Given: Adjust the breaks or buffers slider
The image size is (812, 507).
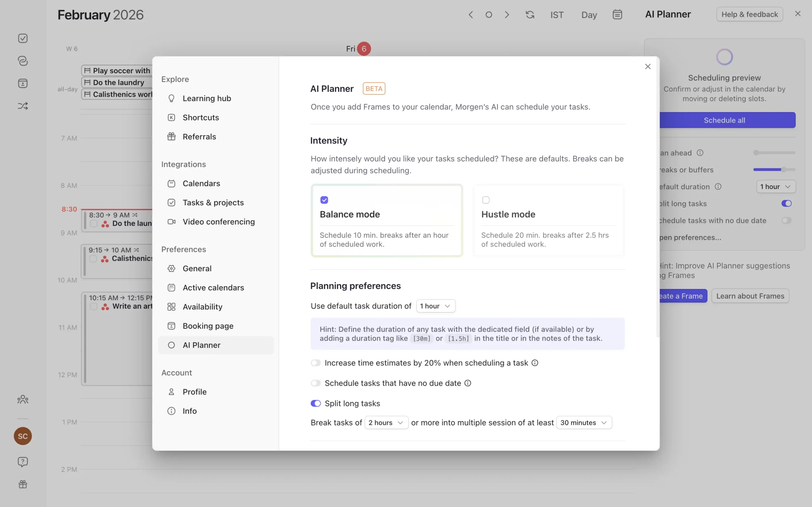Looking at the screenshot, I should [773, 169].
